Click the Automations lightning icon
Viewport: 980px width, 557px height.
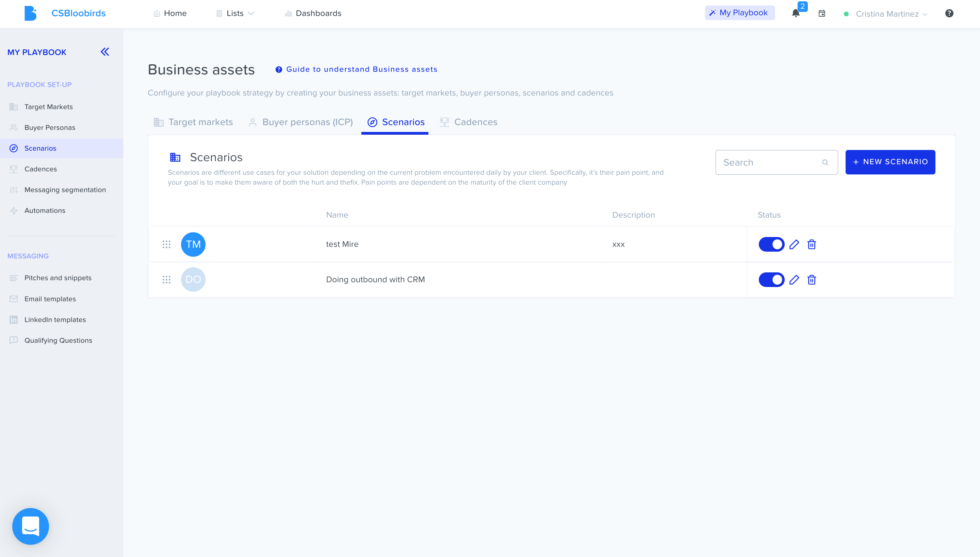pos(14,210)
